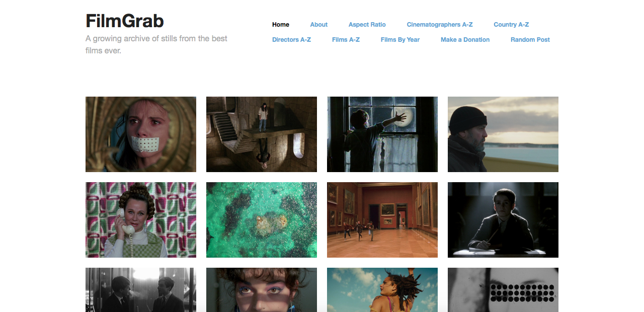The height and width of the screenshot is (312, 644).
Task: Open still of man in beanie by sea
Action: (x=503, y=134)
